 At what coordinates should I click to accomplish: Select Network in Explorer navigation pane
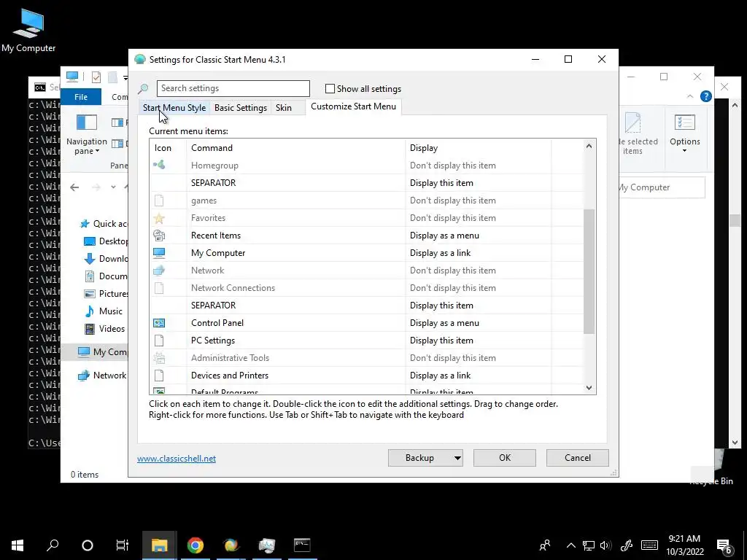pos(109,376)
